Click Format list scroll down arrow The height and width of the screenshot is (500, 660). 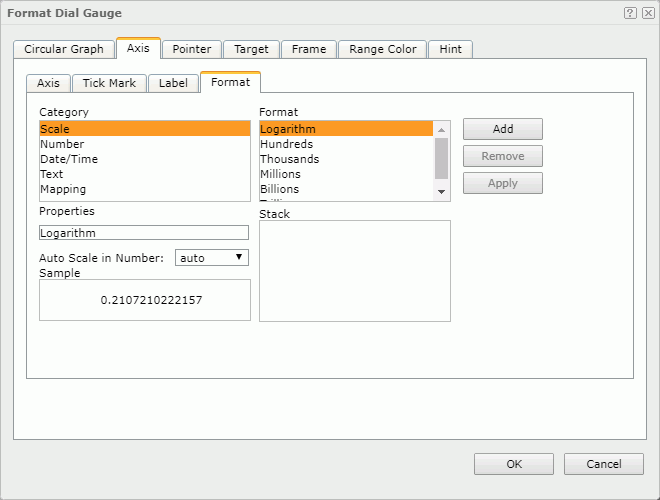[x=441, y=192]
